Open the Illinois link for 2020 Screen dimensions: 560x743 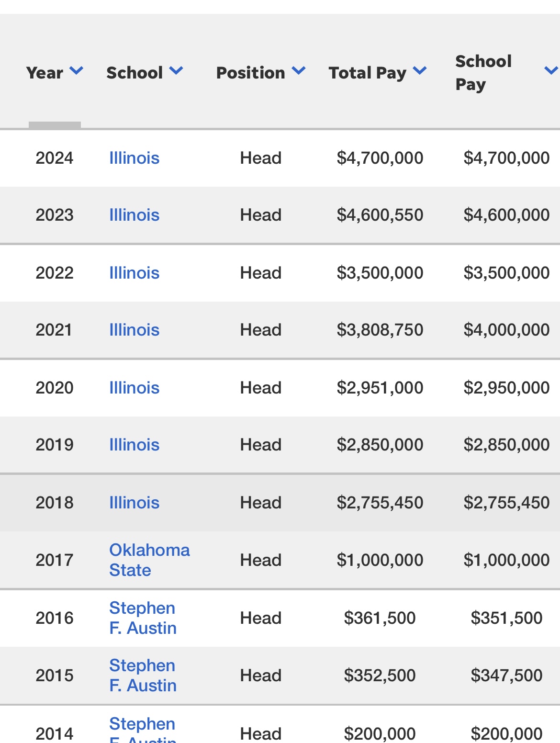tap(134, 388)
